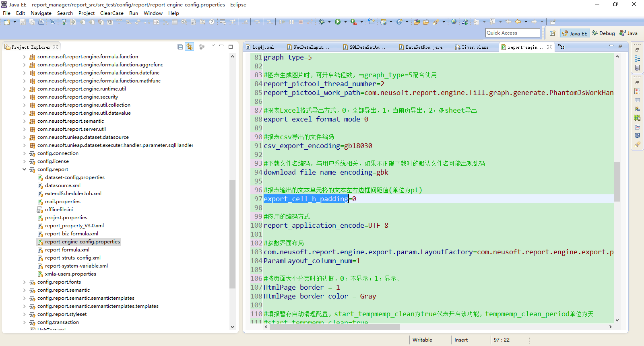Select xmla-users.properties file
Viewport: 644px width, 346px height.
[70, 274]
